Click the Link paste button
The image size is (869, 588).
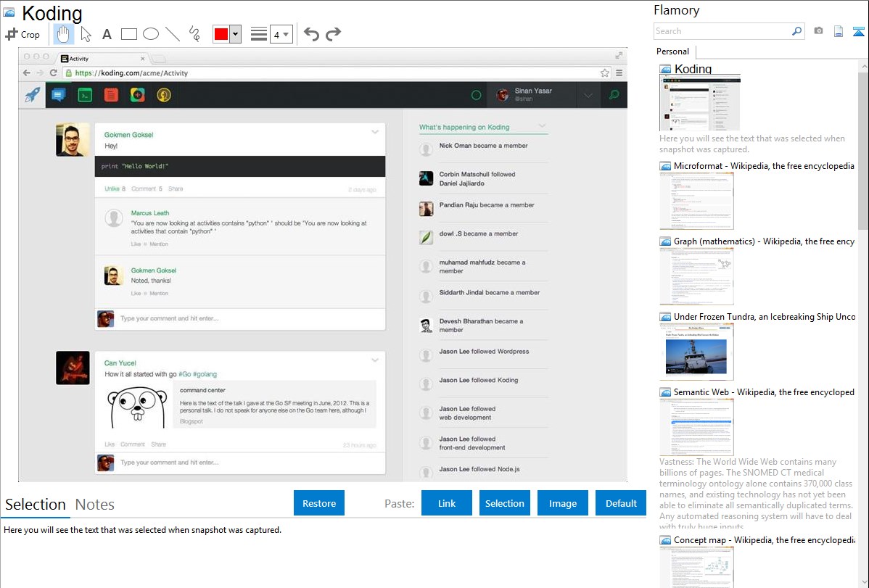[x=447, y=503]
